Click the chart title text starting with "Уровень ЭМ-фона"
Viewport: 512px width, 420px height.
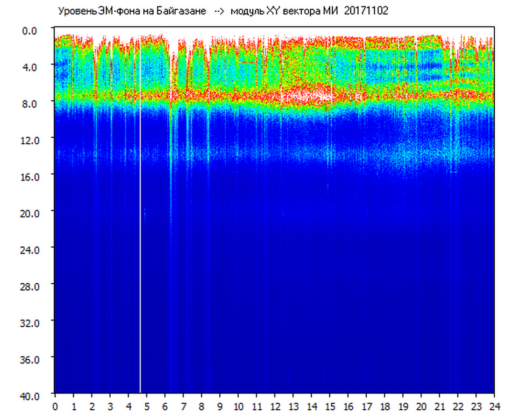pyautogui.click(x=132, y=11)
